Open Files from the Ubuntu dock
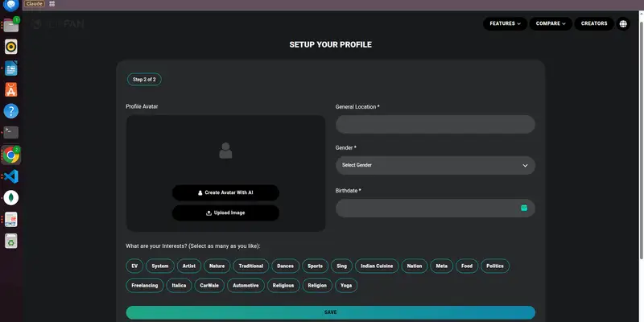 point(11,26)
